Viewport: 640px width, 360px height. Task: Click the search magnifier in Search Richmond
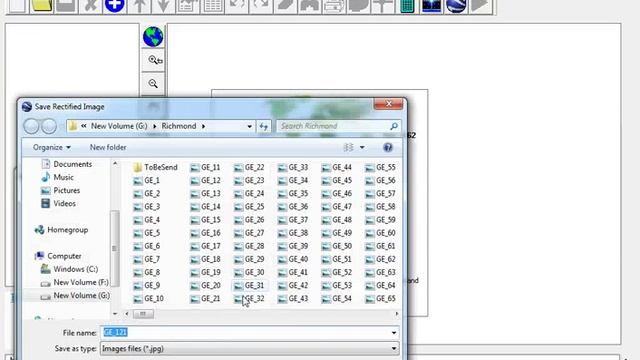click(x=393, y=127)
